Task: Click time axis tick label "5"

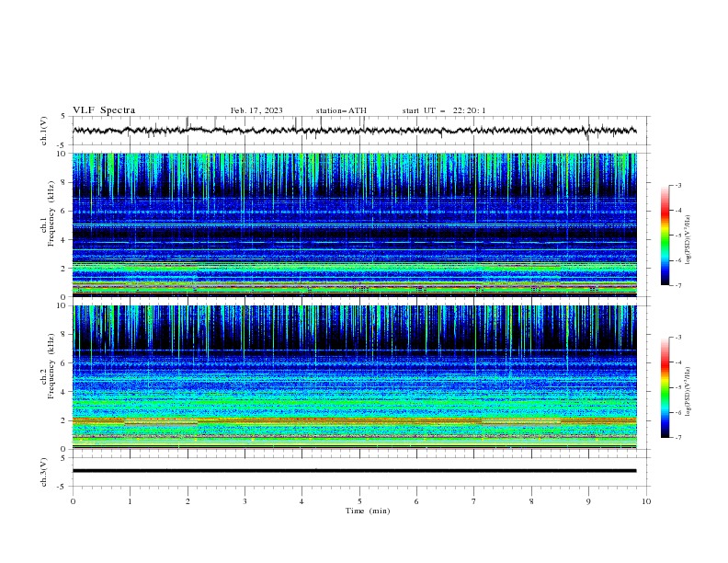Action: click(x=359, y=501)
